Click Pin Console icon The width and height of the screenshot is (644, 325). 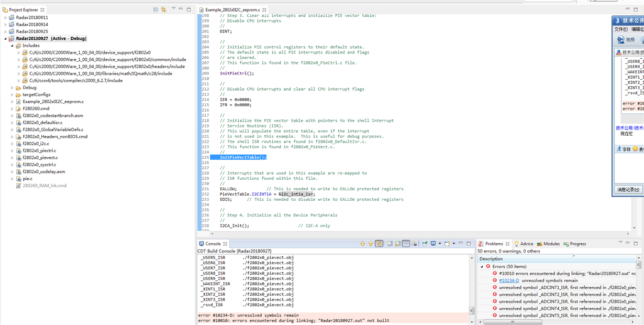pyautogui.click(x=425, y=244)
